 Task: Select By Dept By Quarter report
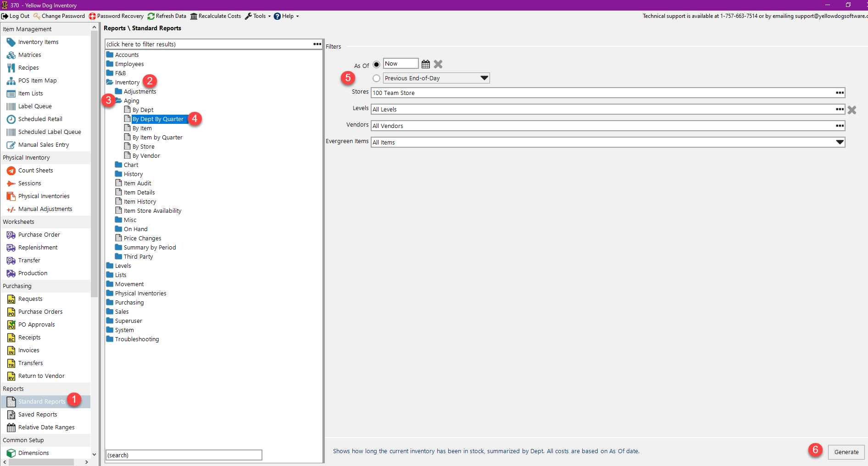158,119
